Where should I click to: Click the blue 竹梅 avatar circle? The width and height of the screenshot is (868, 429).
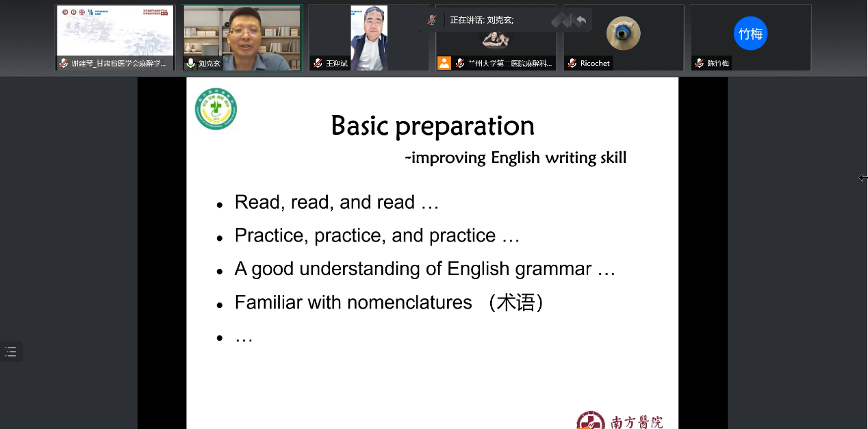[750, 34]
